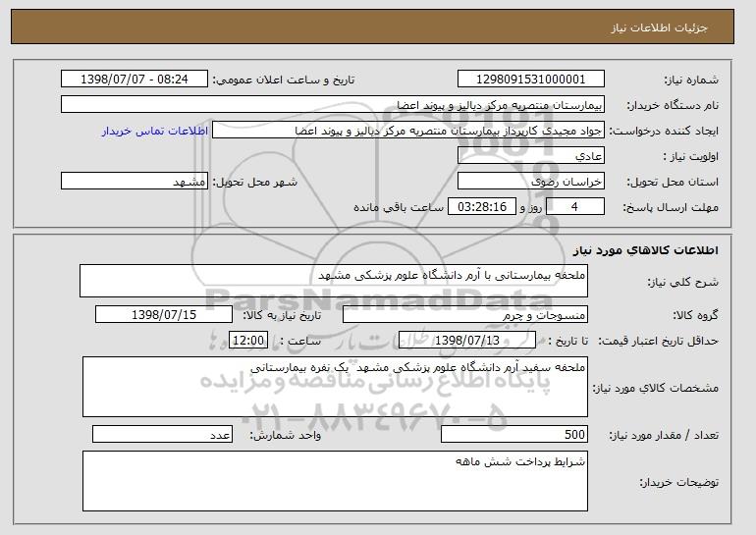
Task: Select the goods need date field 1398/07/15
Action: click(164, 315)
